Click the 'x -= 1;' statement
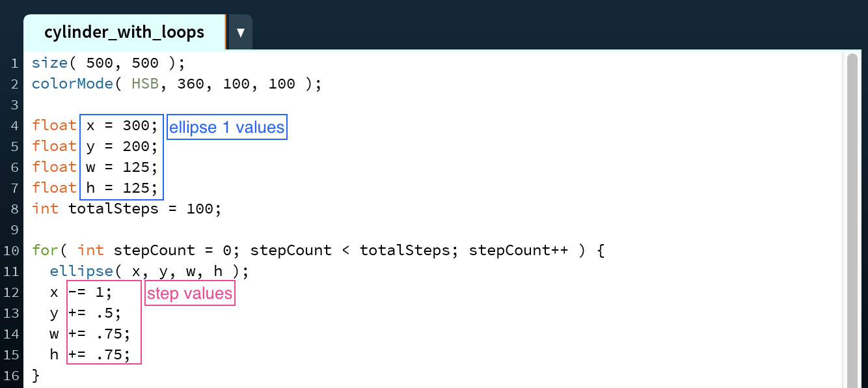 pyautogui.click(x=81, y=292)
